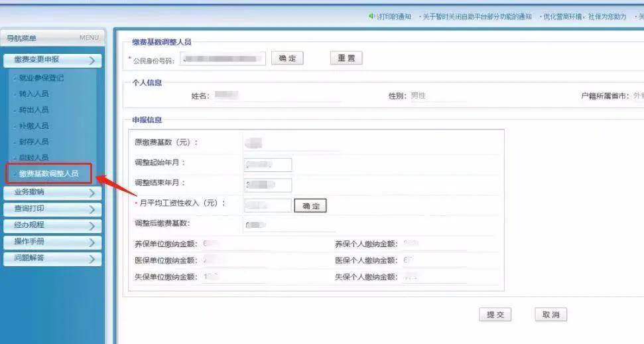Select 转入人员 in sidebar
644x344 pixels.
[x=34, y=94]
